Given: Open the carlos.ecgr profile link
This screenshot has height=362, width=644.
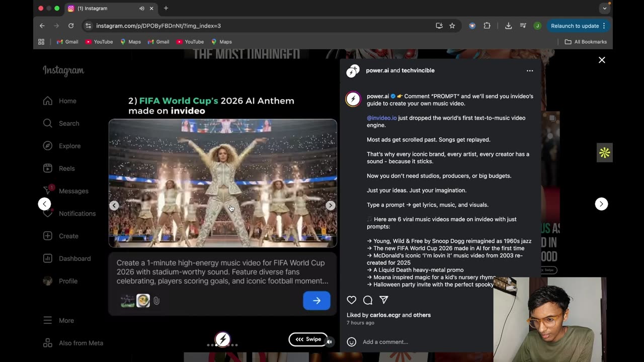Looking at the screenshot, I should click(x=385, y=315).
